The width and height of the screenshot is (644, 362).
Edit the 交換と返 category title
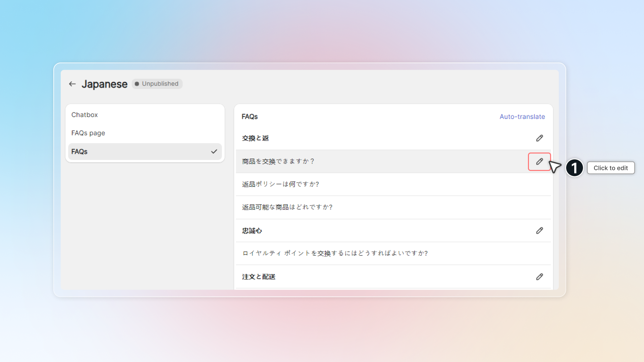pos(539,138)
